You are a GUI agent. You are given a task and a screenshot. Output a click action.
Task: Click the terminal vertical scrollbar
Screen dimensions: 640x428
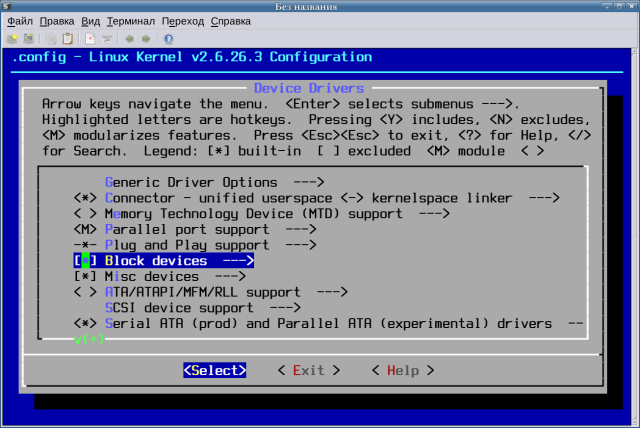pos(634,237)
